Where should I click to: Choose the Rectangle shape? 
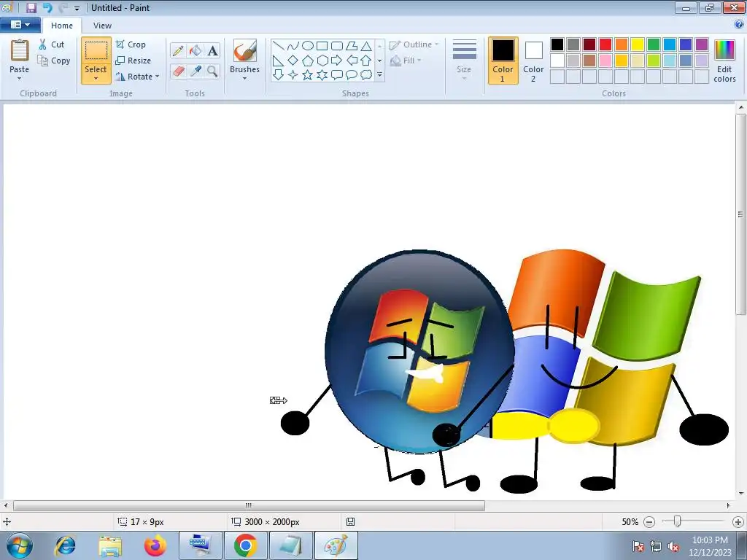tap(322, 46)
